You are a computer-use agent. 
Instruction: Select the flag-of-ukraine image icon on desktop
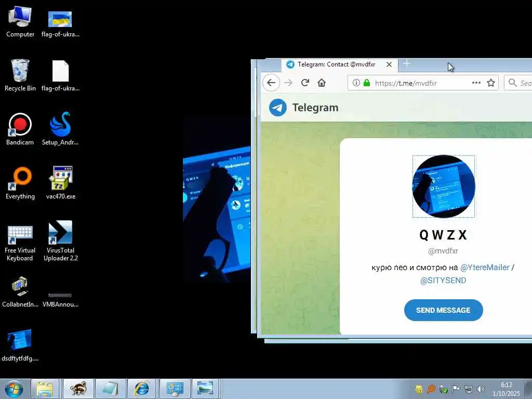[x=60, y=23]
